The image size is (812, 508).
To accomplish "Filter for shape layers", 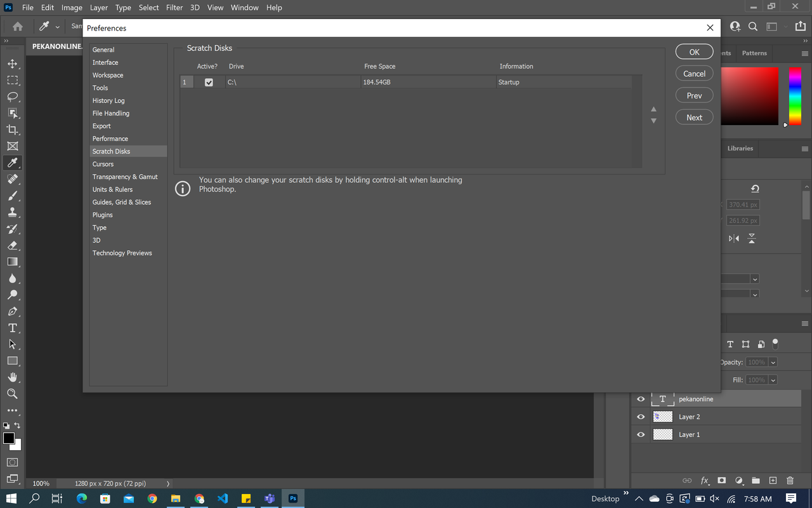I will (x=745, y=344).
